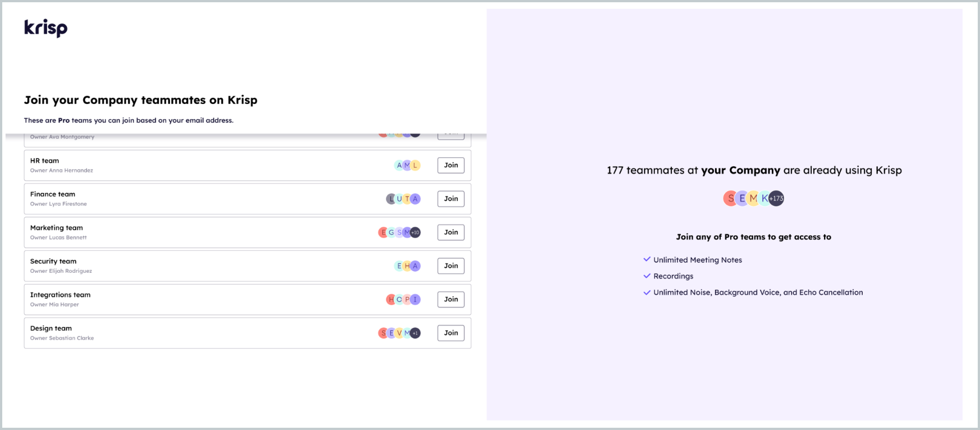Click avatar M in HR team row
980x430 pixels.
[407, 165]
